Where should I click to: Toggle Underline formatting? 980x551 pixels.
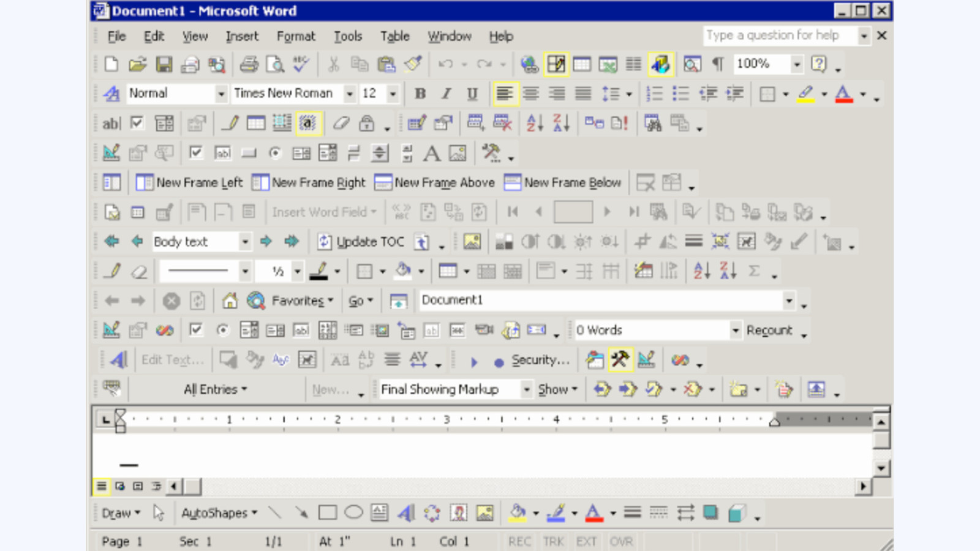pos(472,94)
